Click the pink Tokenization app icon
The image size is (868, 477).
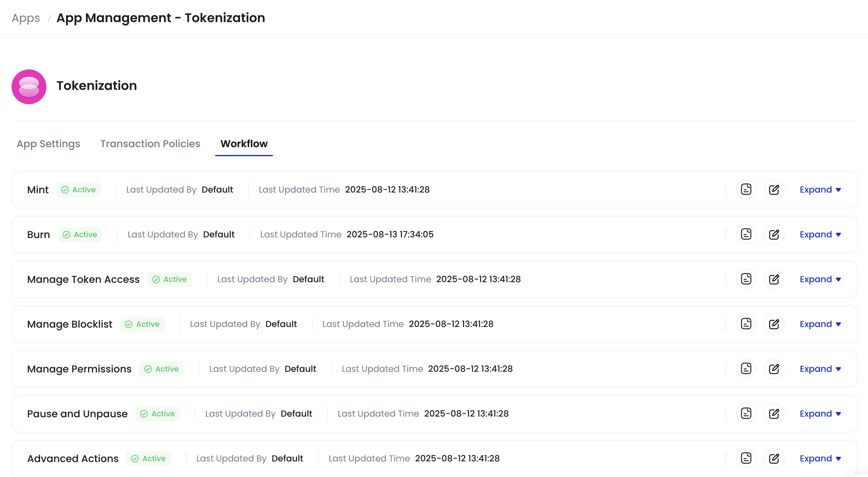[29, 87]
